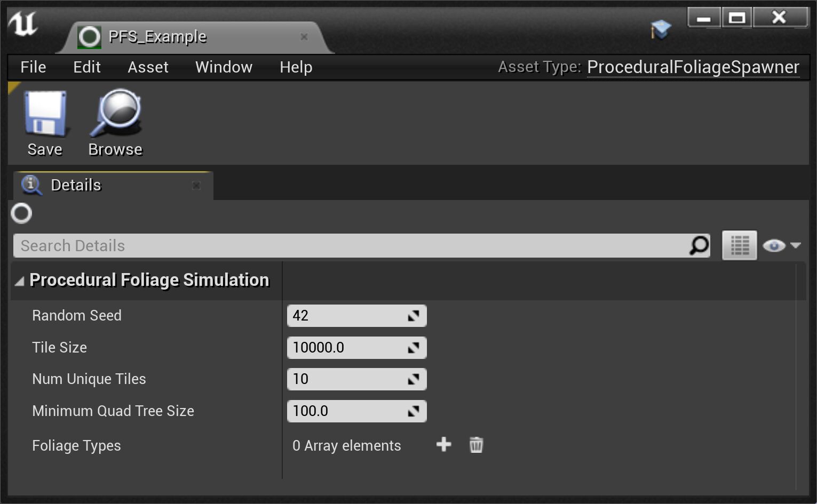Open the property matrix grid view
817x504 pixels.
(x=739, y=245)
